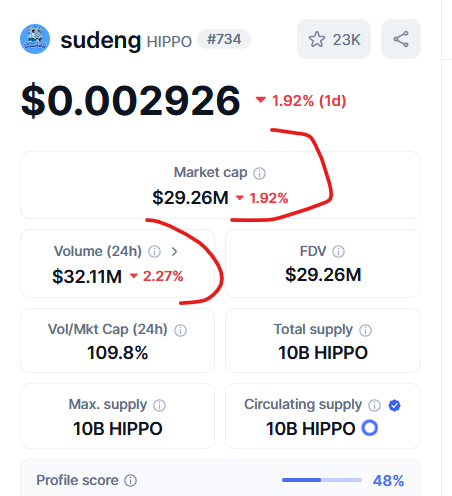
Task: Click the #734 rank badge
Action: point(224,39)
